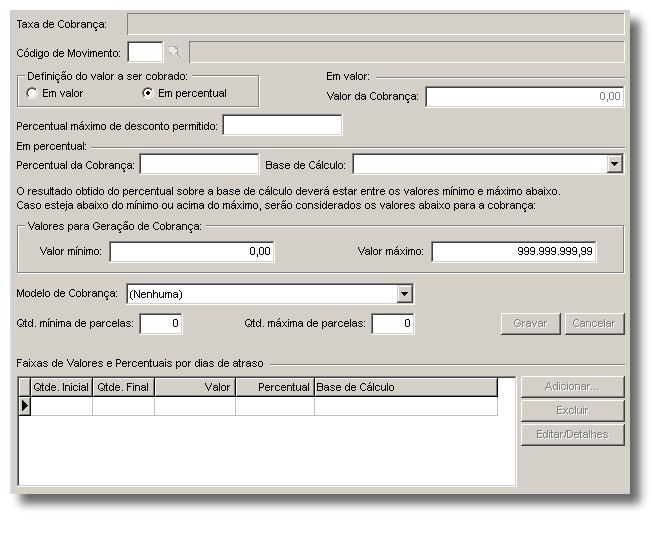Image resolution: width=650 pixels, height=544 pixels.
Task: Click the Qtd. mínima de parcelas field
Action: pos(161,323)
